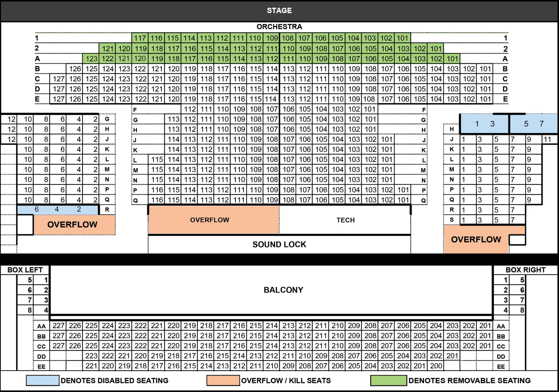This screenshot has width=559, height=392.
Task: Click the DENOTES DISABLED SEATING legend text
Action: (x=114, y=380)
